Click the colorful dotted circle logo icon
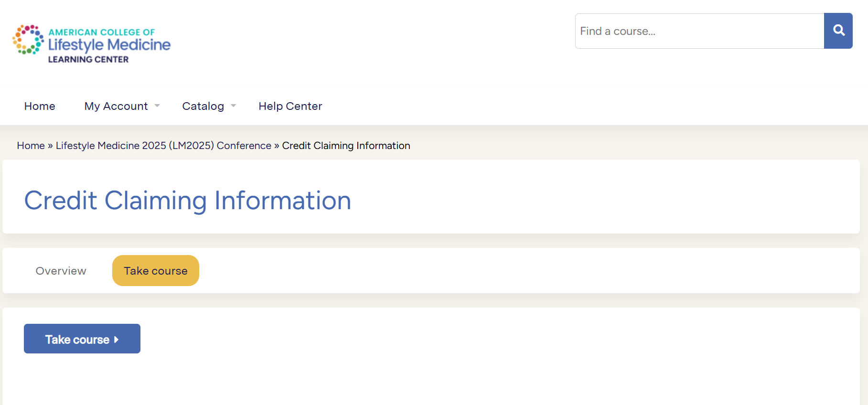 pos(28,40)
